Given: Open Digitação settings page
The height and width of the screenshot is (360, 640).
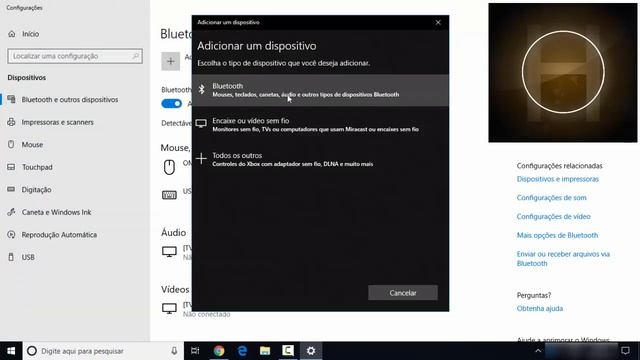Looking at the screenshot, I should click(x=36, y=189).
